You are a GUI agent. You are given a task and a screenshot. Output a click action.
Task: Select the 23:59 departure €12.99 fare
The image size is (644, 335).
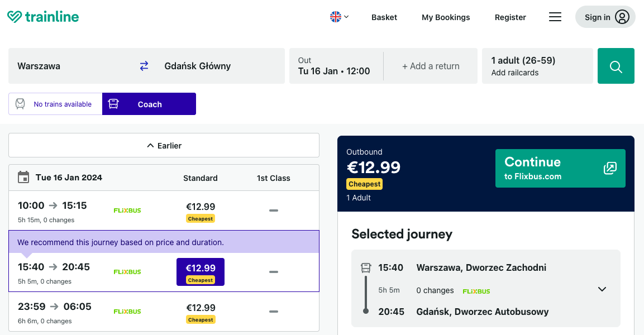[201, 312]
